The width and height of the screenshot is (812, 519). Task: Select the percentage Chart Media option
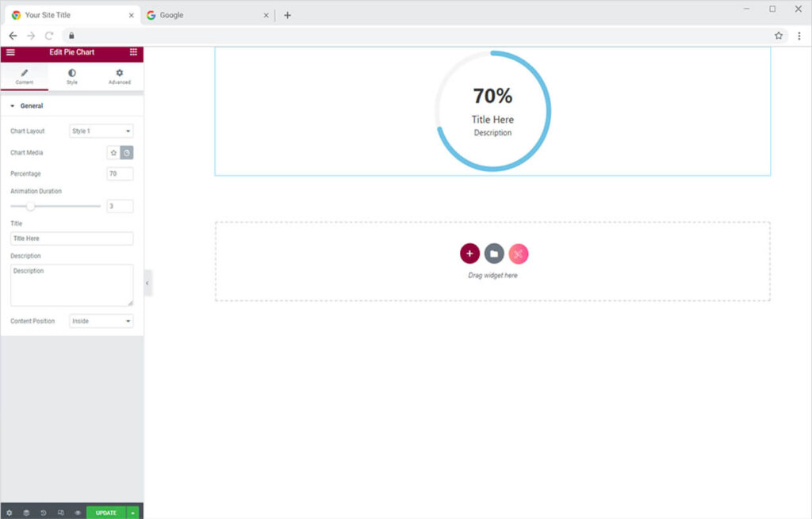point(127,153)
